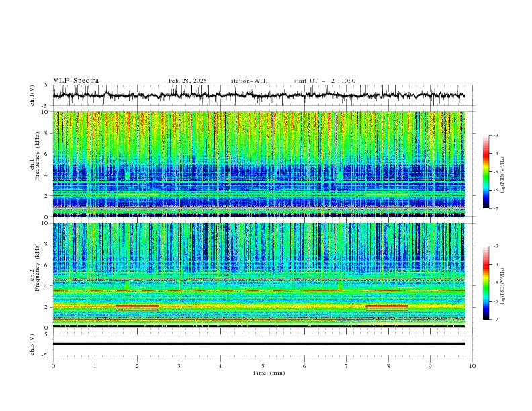
Task: Click the "ch.1(V)" waveform axis label
Action: (x=32, y=95)
